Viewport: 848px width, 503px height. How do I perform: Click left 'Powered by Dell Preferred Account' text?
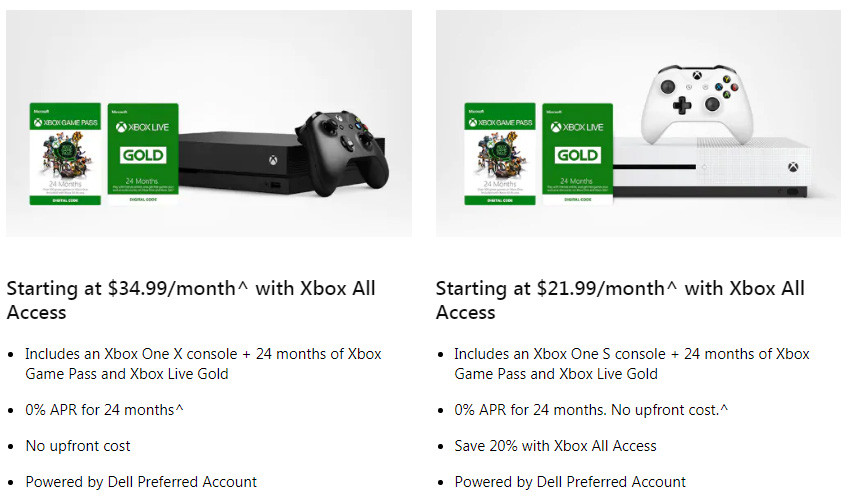141,482
